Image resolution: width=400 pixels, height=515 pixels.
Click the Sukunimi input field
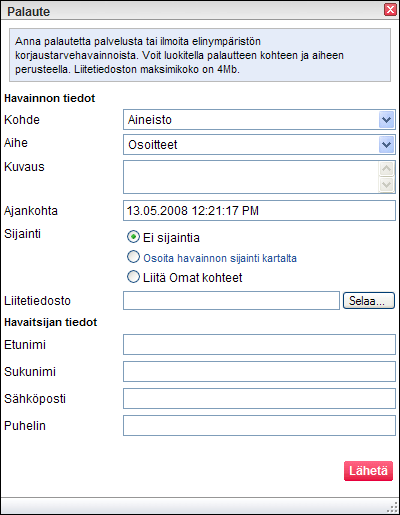(259, 372)
